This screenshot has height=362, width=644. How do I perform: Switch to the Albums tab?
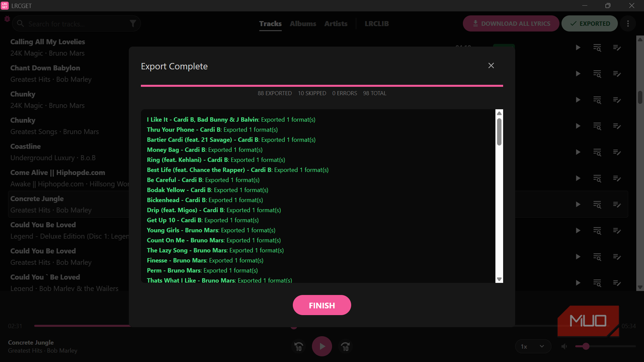pos(303,24)
